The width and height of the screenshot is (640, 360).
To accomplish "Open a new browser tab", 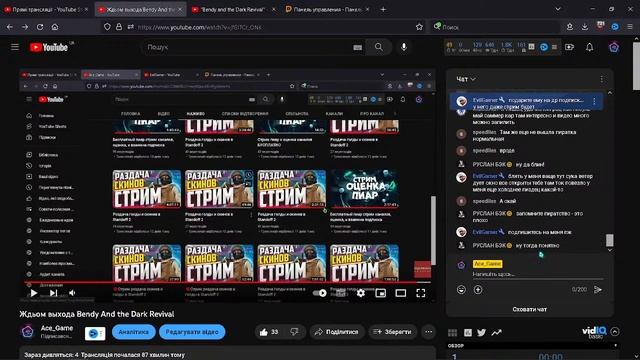I will pos(383,9).
